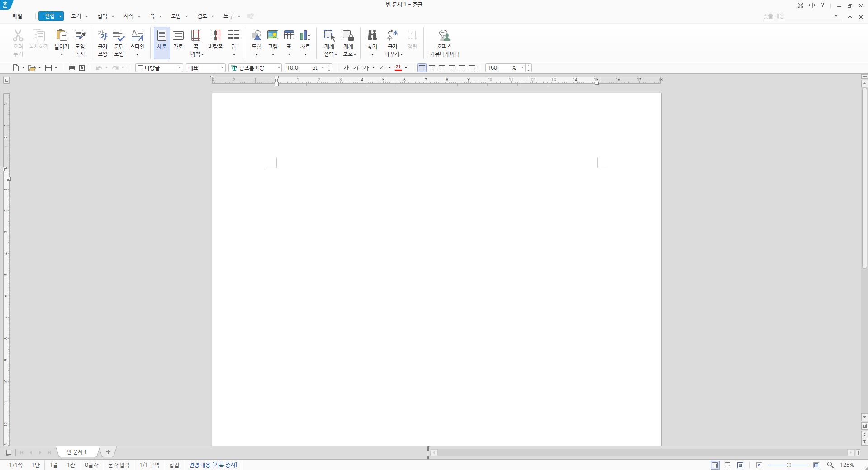
Task: Expand the underline style dropdown arrow
Action: click(373, 68)
